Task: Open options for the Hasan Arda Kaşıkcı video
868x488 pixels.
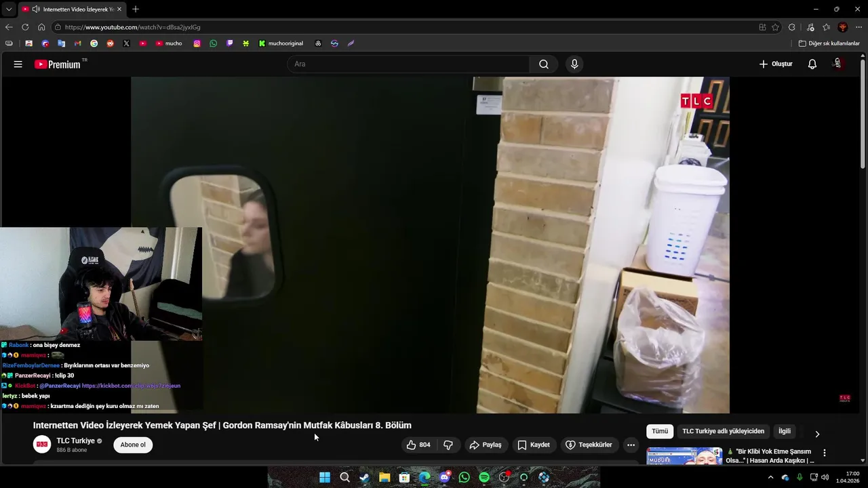Action: pos(825,453)
